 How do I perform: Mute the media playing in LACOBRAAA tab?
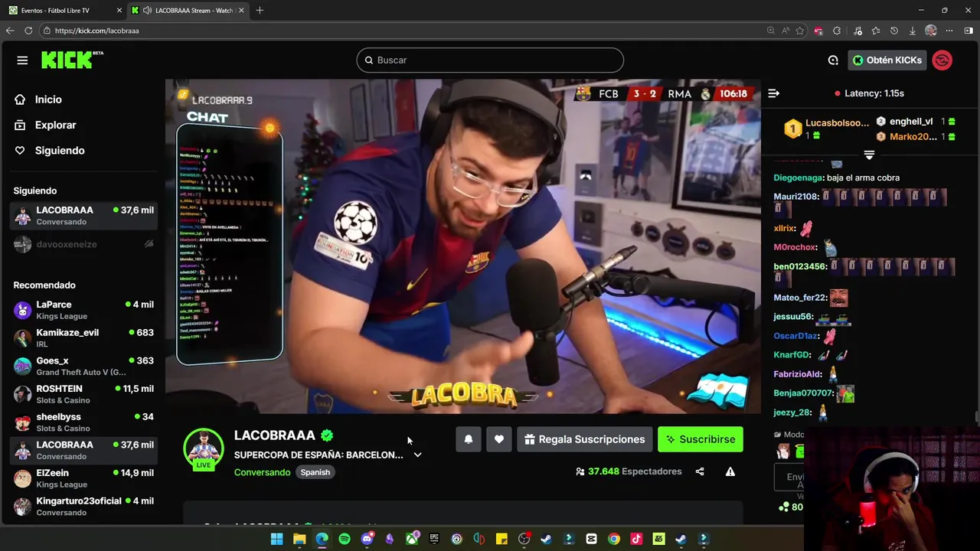(147, 11)
